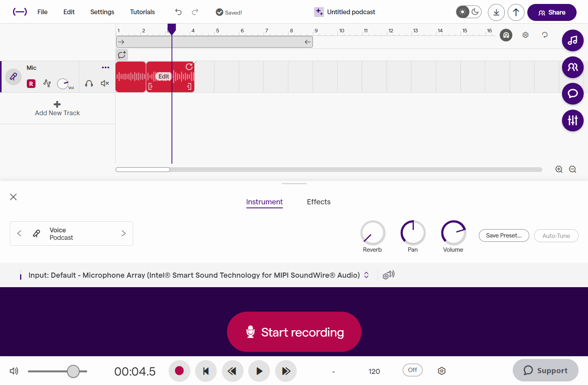The width and height of the screenshot is (588, 385).
Task: Open Mic track three-dots options menu
Action: click(x=106, y=67)
